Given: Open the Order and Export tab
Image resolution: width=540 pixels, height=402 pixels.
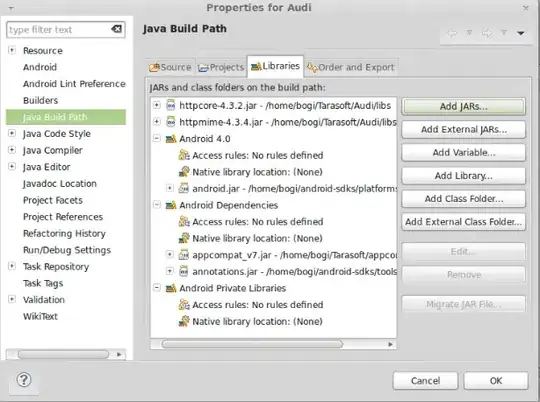Looking at the screenshot, I should (x=351, y=67).
